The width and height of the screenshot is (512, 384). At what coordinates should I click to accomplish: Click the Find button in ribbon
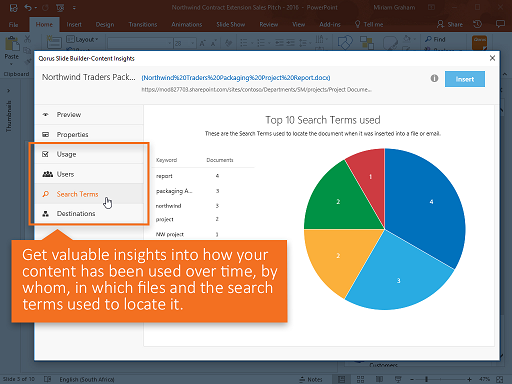pyautogui.click(x=435, y=39)
